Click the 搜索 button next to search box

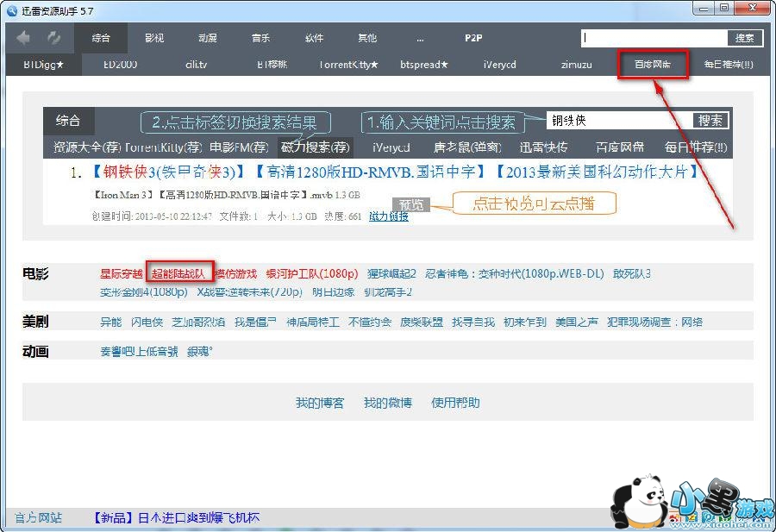coord(745,38)
